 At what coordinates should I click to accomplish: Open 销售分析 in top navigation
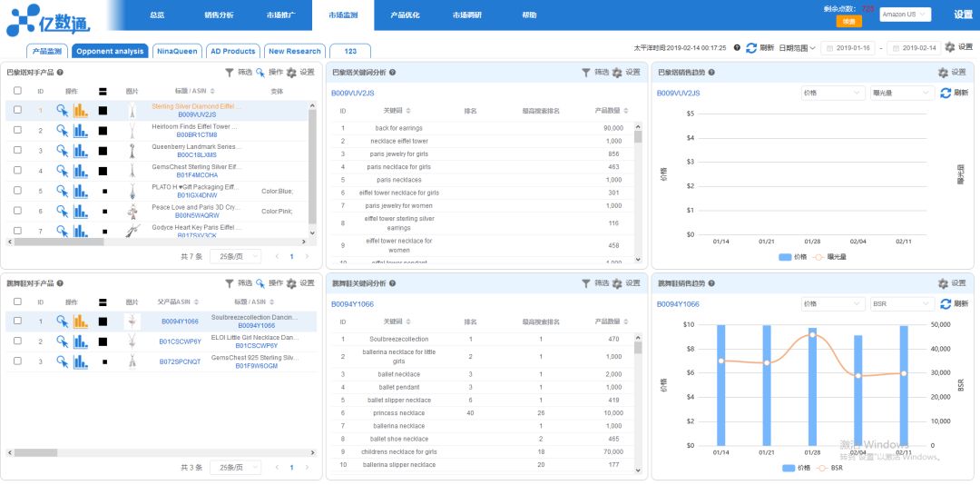[219, 15]
